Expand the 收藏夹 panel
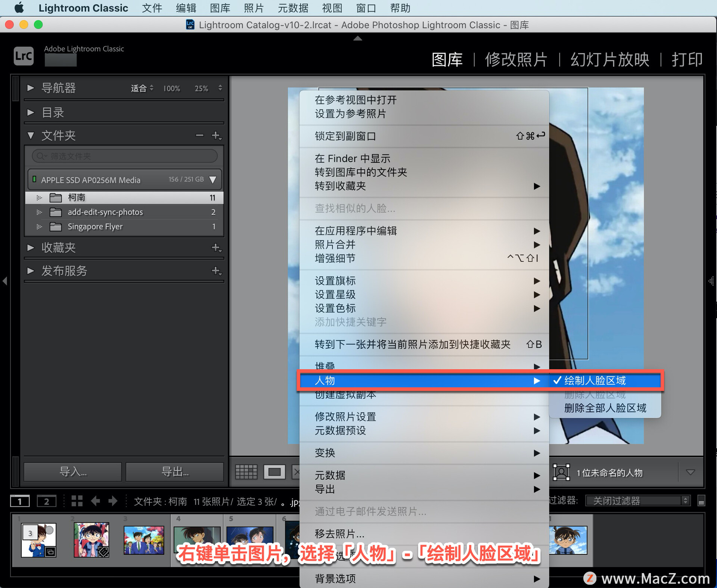Image resolution: width=717 pixels, height=588 pixels. coord(31,248)
